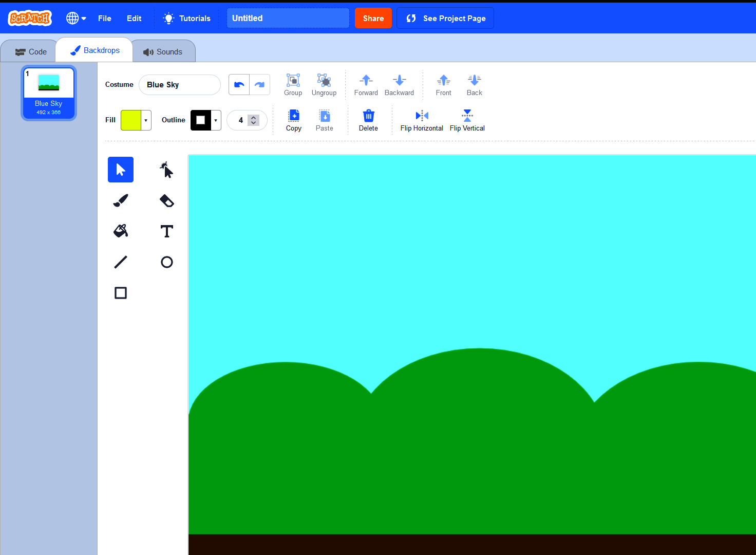Undo the last paint action
Screen dimensions: 756x555
(x=239, y=84)
